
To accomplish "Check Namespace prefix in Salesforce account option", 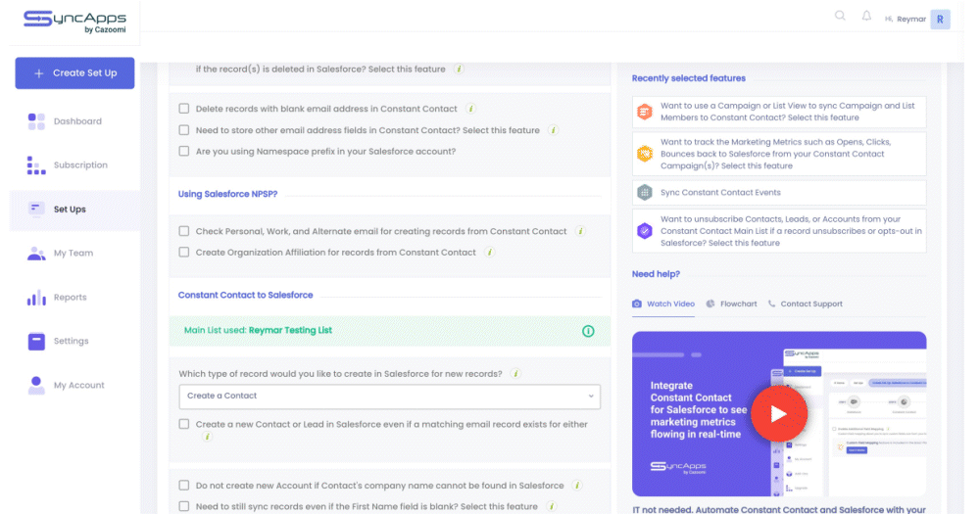I will 184,151.
